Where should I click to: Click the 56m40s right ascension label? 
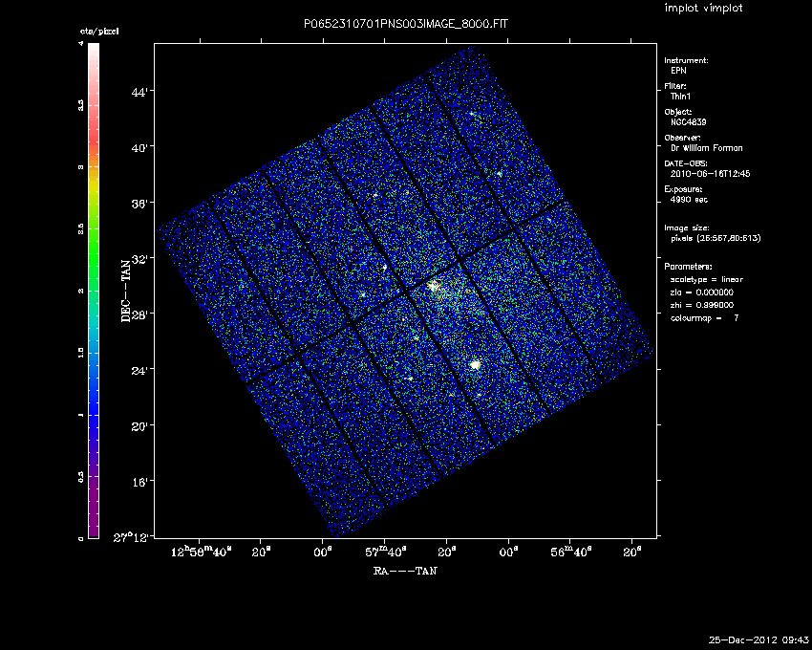tap(571, 552)
